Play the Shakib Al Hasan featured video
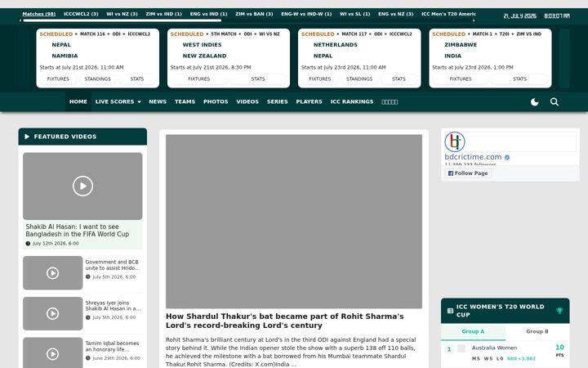 pyautogui.click(x=82, y=186)
